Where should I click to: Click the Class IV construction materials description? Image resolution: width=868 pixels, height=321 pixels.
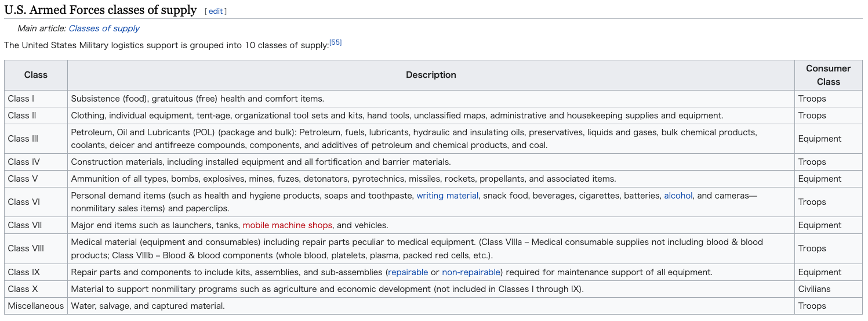pos(261,162)
